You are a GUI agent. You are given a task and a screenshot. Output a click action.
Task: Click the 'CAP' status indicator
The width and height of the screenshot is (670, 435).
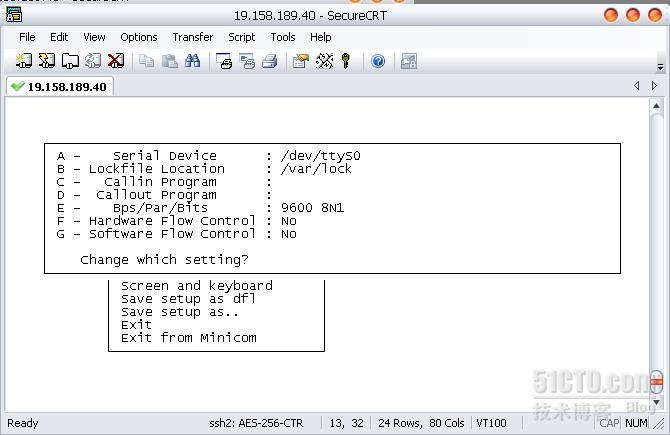click(x=609, y=423)
